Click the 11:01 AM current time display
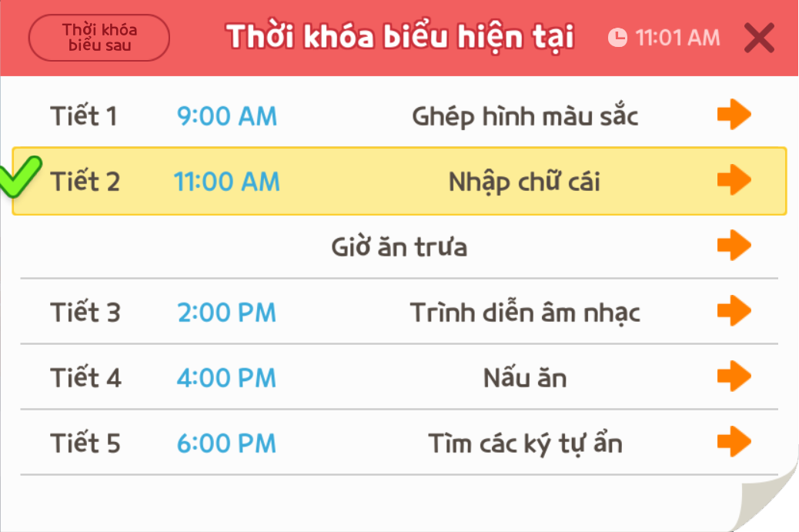 (x=677, y=37)
